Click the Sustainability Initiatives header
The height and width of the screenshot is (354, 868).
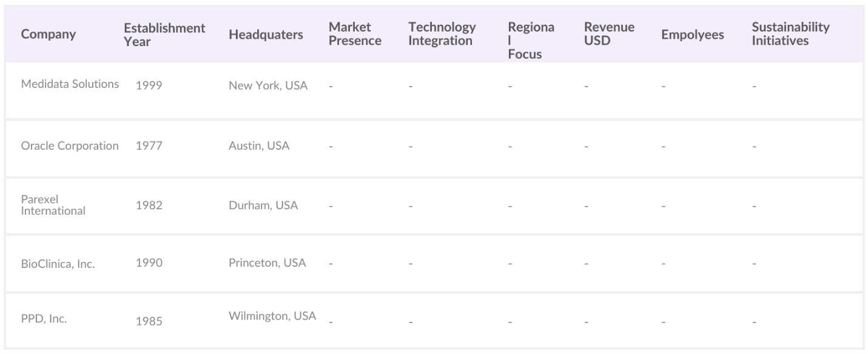click(x=790, y=35)
